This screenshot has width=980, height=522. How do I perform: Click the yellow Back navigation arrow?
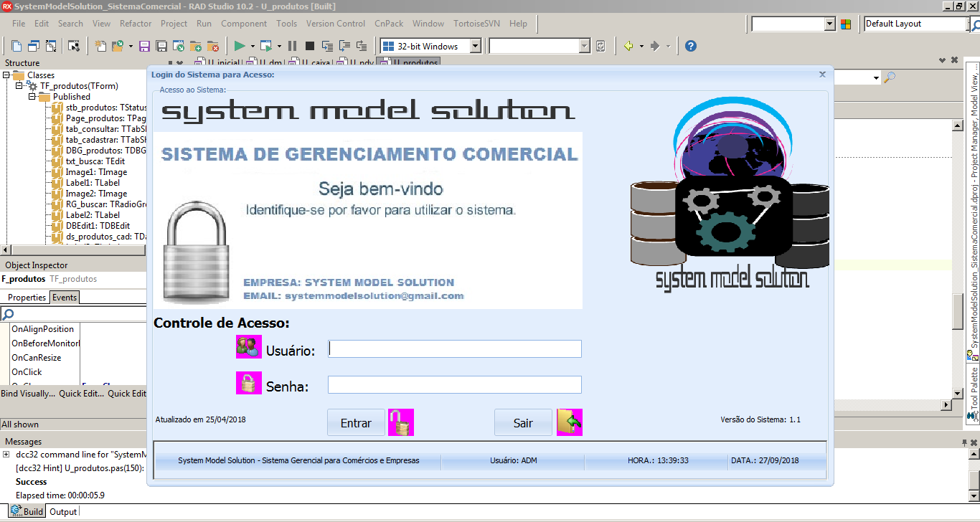628,46
